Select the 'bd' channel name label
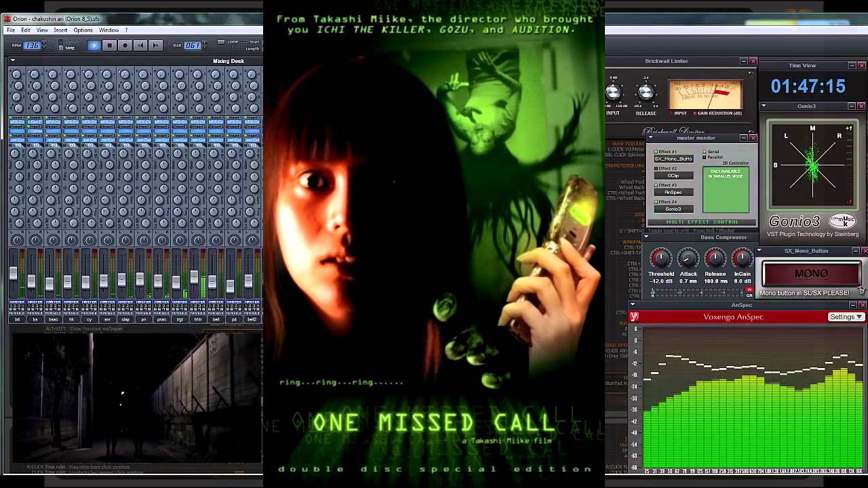 pos(16,319)
